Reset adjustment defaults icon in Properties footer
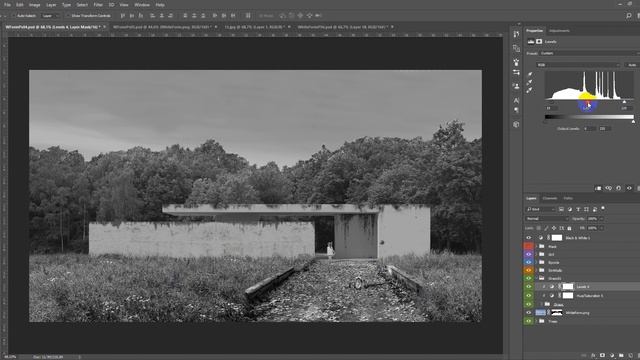 click(619, 188)
